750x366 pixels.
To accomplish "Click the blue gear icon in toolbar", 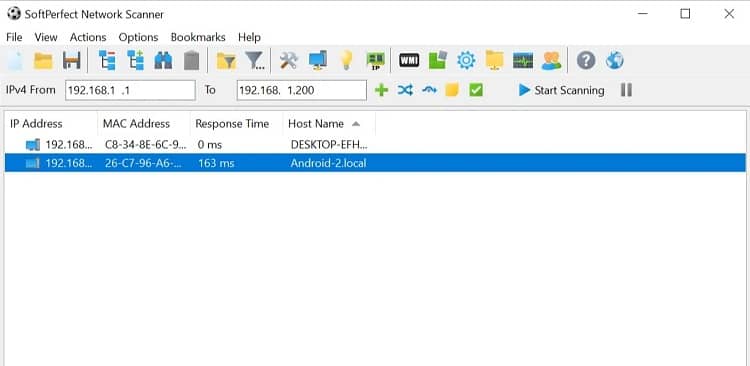I will click(466, 61).
